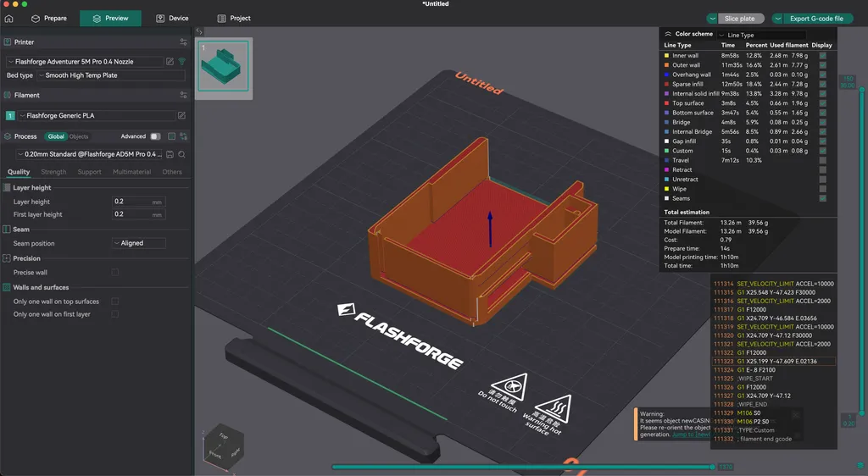Hide Sparse infill lines display
This screenshot has width=868, height=476.
coord(822,84)
